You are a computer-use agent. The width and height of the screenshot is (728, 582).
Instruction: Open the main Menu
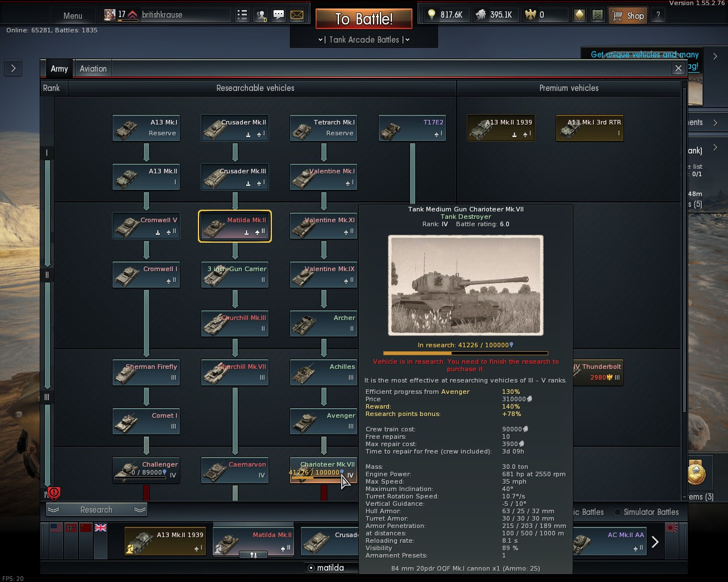73,15
